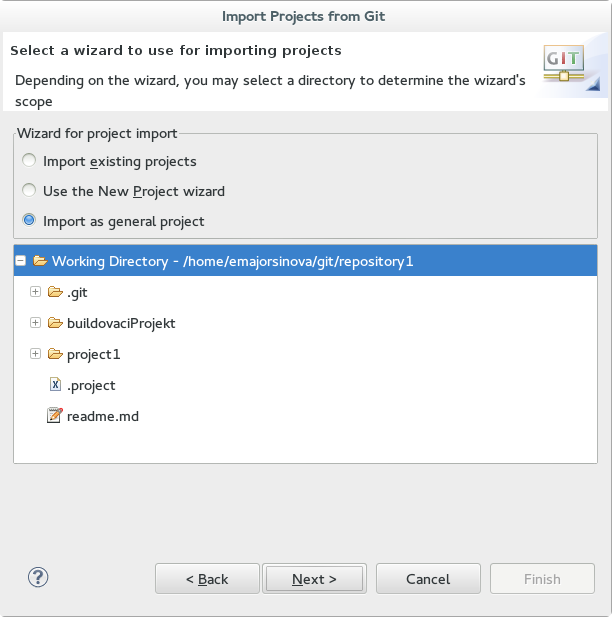Click the project1 folder icon
This screenshot has width=612, height=617.
[x=55, y=354]
